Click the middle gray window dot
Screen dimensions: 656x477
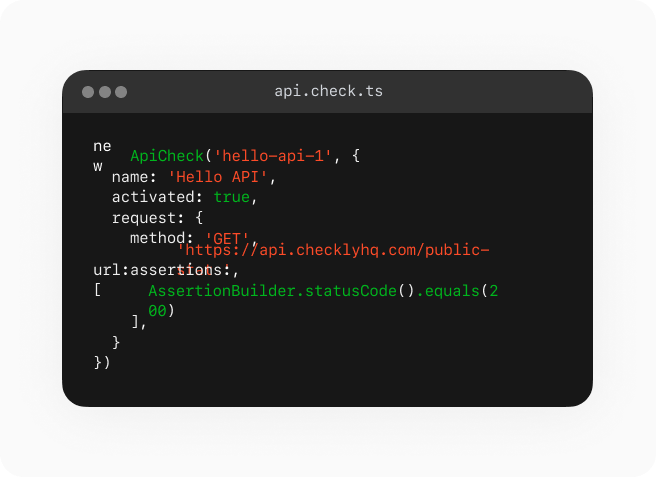(x=105, y=92)
